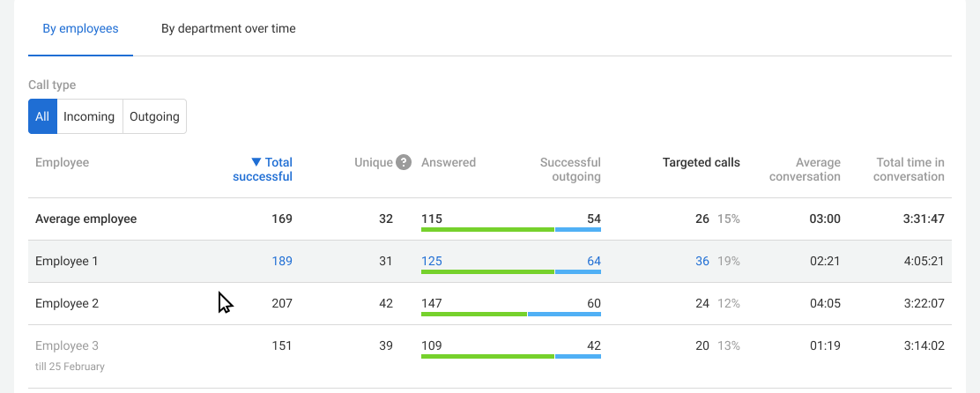Screen dimensions: 980x393
Task: Click Employee 2's green answered calls bar
Action: coord(473,315)
